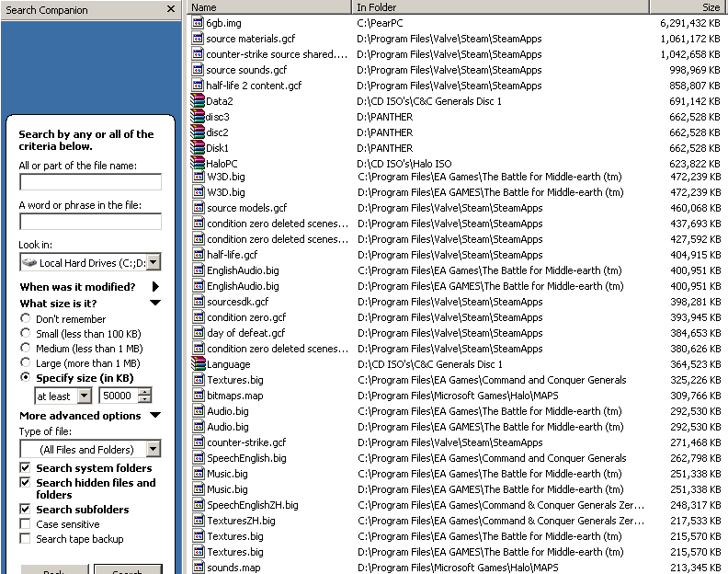
Task: Select the disc3 archive icon
Action: click(198, 116)
